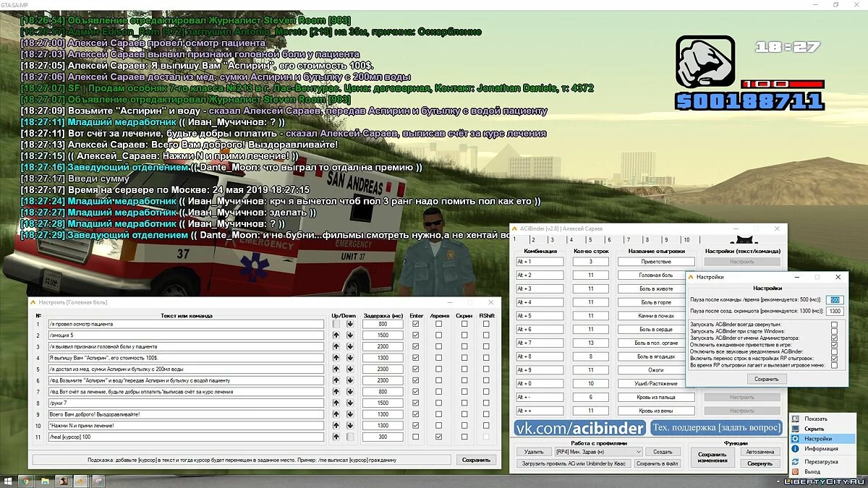This screenshot has width=868, height=488.
Task: Move row 2 '/эмоция 5' up
Action: tap(336, 335)
